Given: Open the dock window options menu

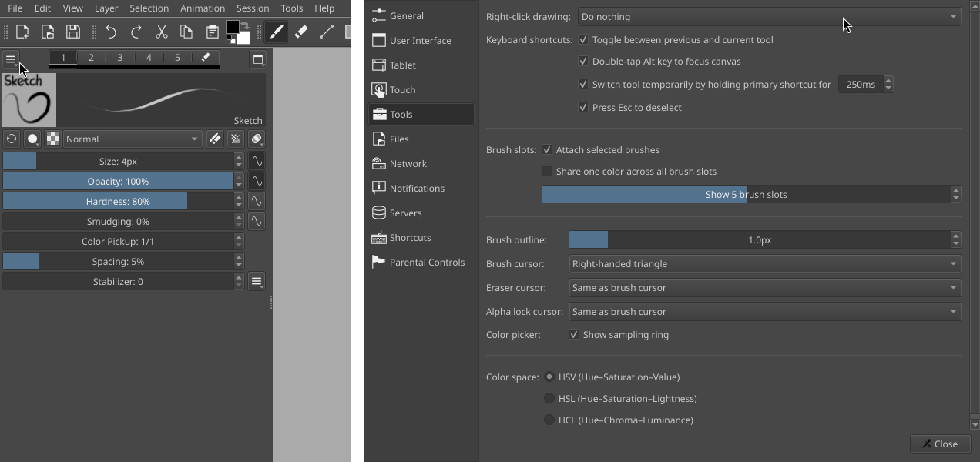Looking at the screenshot, I should coord(258,59).
